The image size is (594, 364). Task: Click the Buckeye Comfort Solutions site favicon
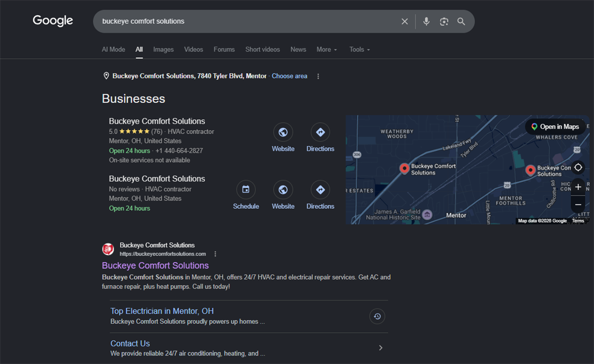click(x=108, y=249)
